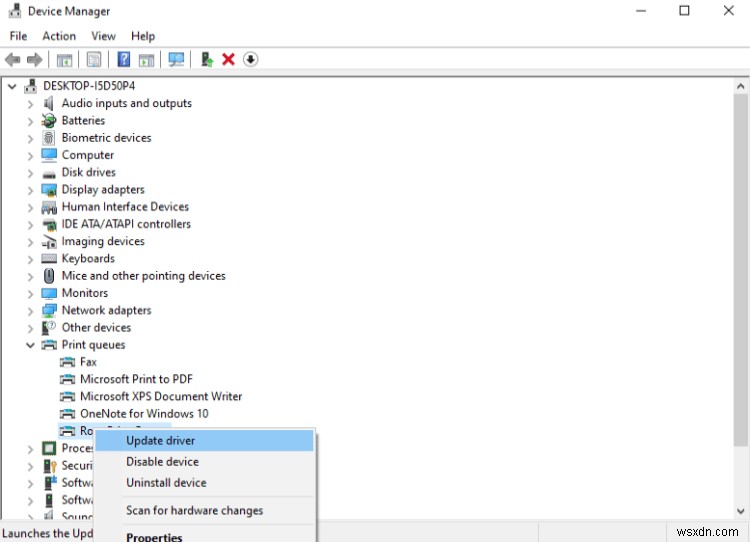Click the Disk drives icon

[x=49, y=174]
